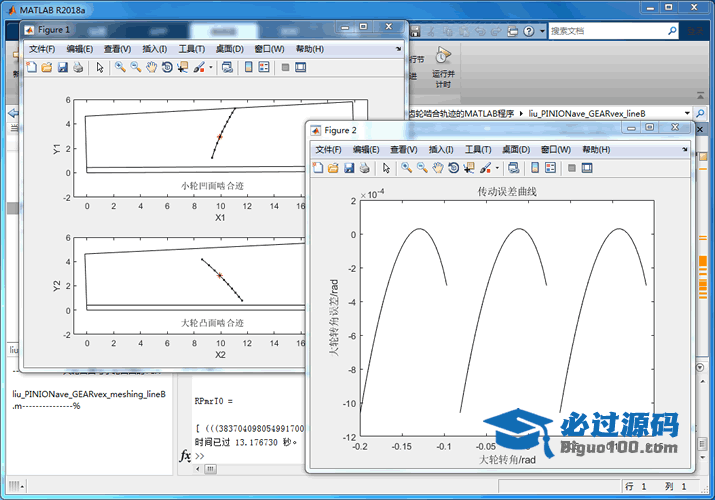The width and height of the screenshot is (715, 500).
Task: Click the back arrow in MATLAB folder toolbar
Action: [x=13, y=113]
